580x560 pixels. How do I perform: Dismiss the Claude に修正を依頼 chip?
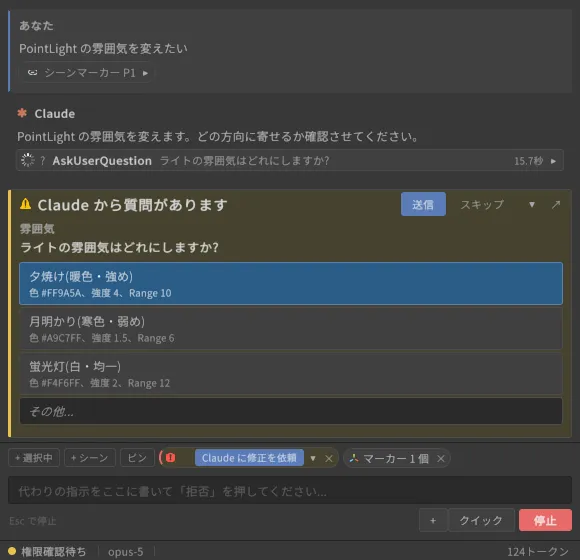[328, 459]
